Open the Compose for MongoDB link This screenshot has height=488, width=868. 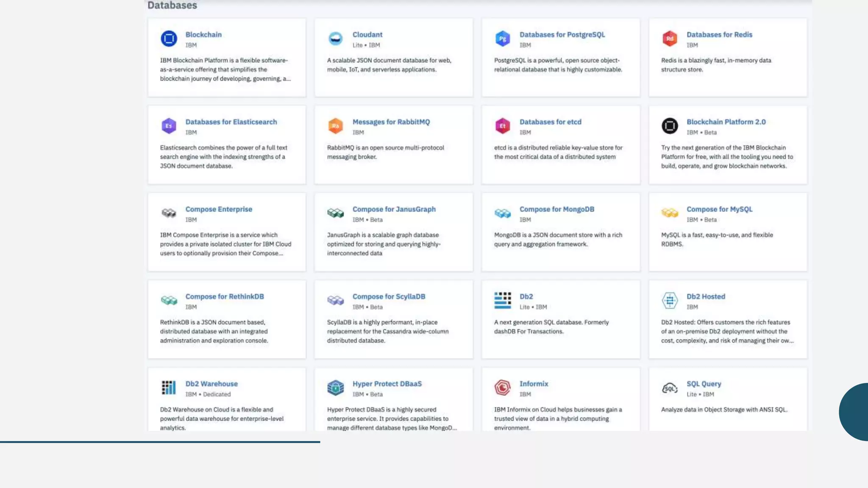click(x=556, y=209)
